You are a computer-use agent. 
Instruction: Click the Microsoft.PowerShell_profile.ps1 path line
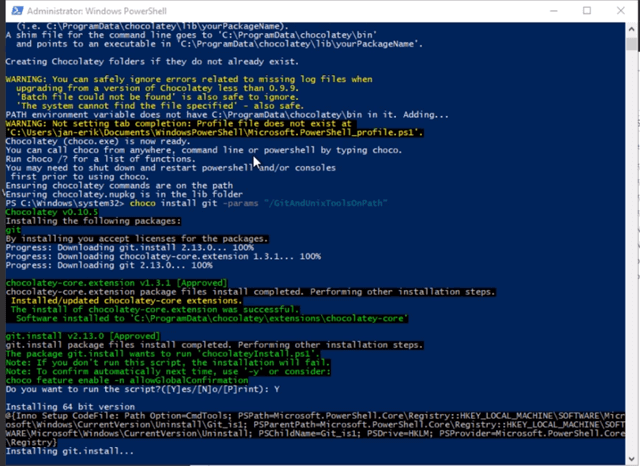pos(215,133)
